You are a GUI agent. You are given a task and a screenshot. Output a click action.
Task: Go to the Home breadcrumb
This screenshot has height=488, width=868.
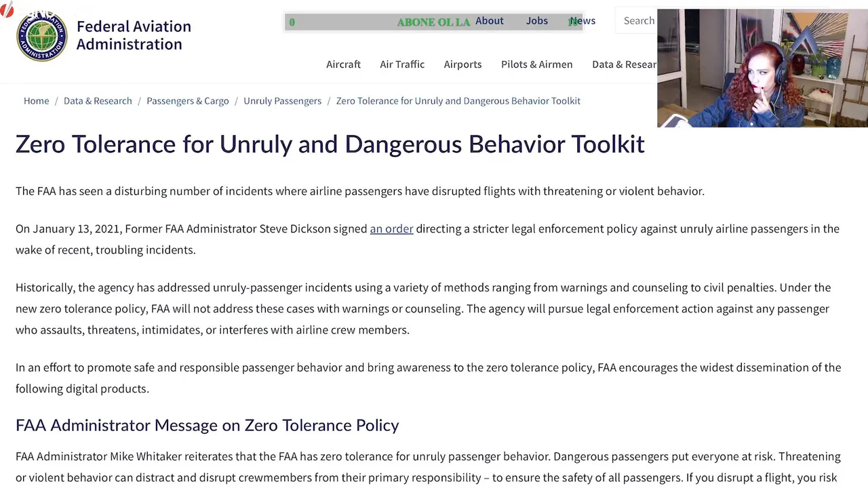click(x=37, y=101)
